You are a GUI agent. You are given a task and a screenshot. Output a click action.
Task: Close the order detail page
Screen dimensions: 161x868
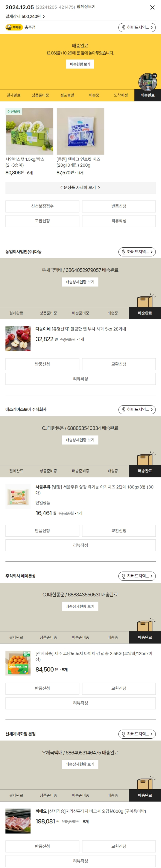[152, 7]
